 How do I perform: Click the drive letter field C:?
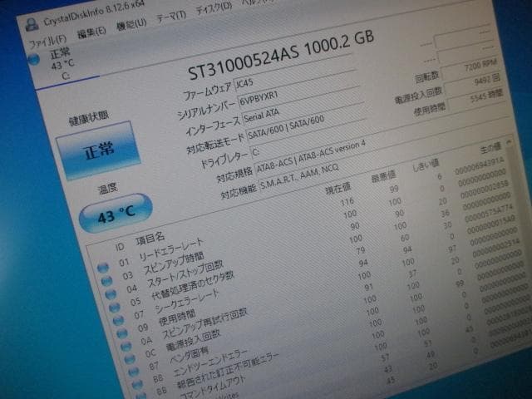coord(308,137)
